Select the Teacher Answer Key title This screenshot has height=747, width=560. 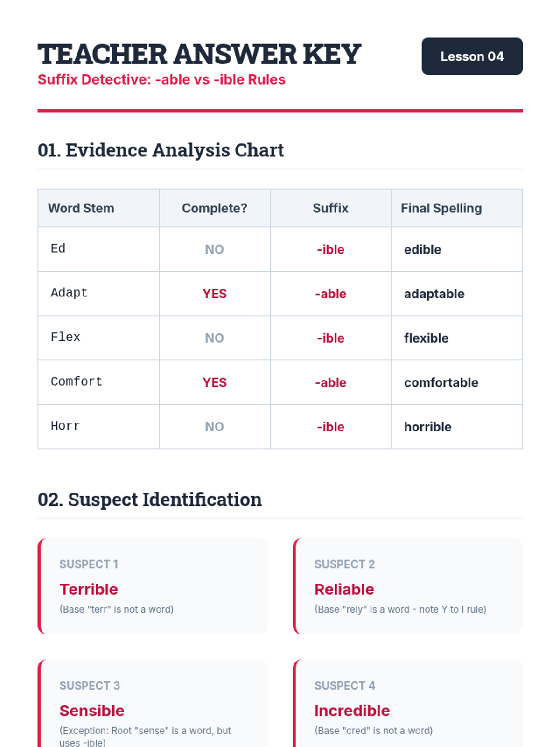click(x=199, y=54)
